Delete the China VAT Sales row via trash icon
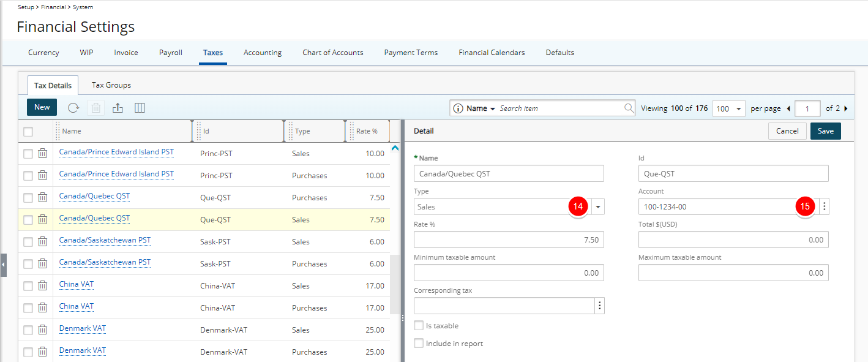Viewport: 868px width, 362px height. coord(43,286)
